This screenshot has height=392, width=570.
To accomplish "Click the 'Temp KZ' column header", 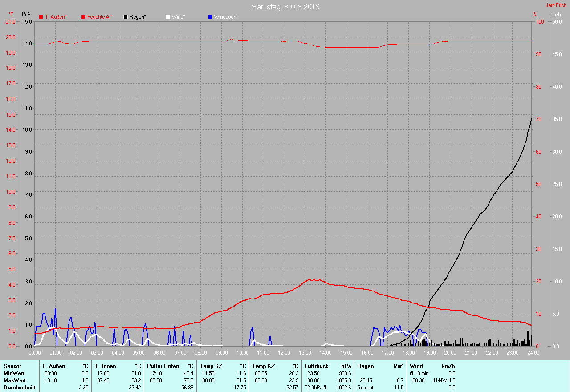I will click(263, 366).
